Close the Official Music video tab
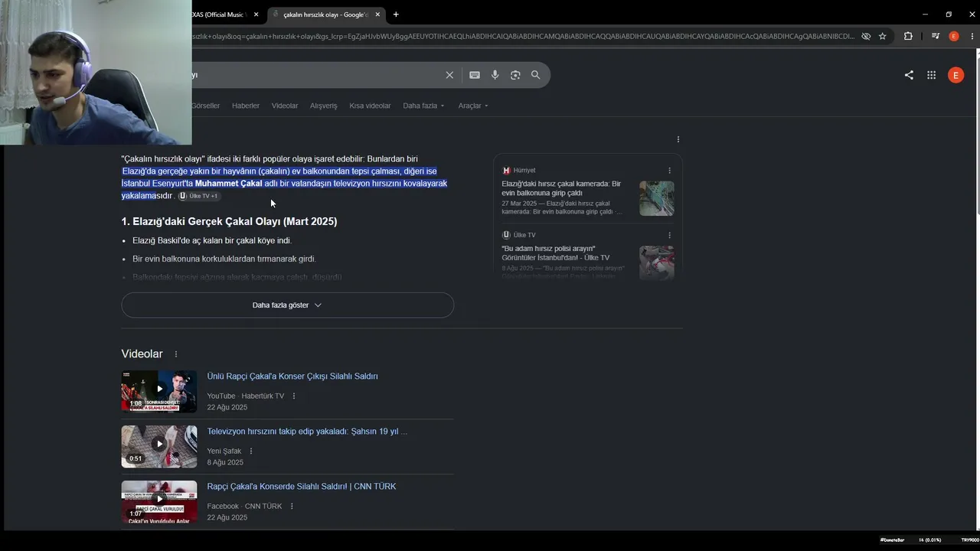This screenshot has height=551, width=980. [x=256, y=15]
